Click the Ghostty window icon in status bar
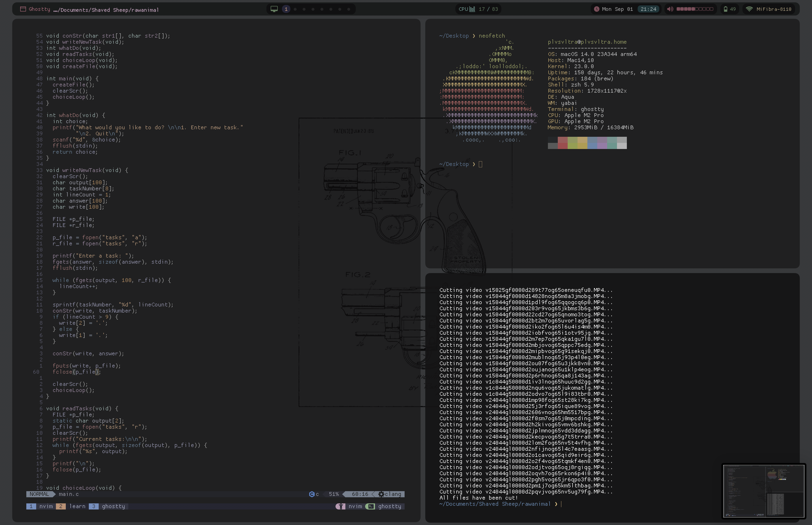 tap(23, 9)
